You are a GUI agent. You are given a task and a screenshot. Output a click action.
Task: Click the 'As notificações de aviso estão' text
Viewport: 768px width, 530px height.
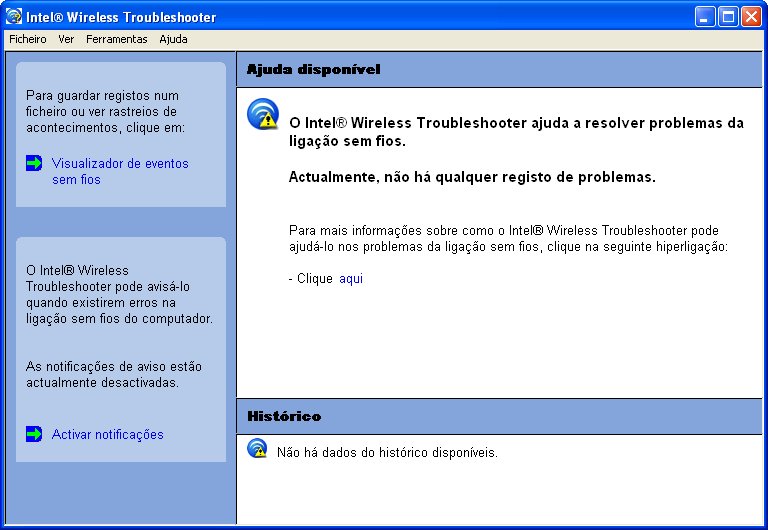click(x=114, y=367)
